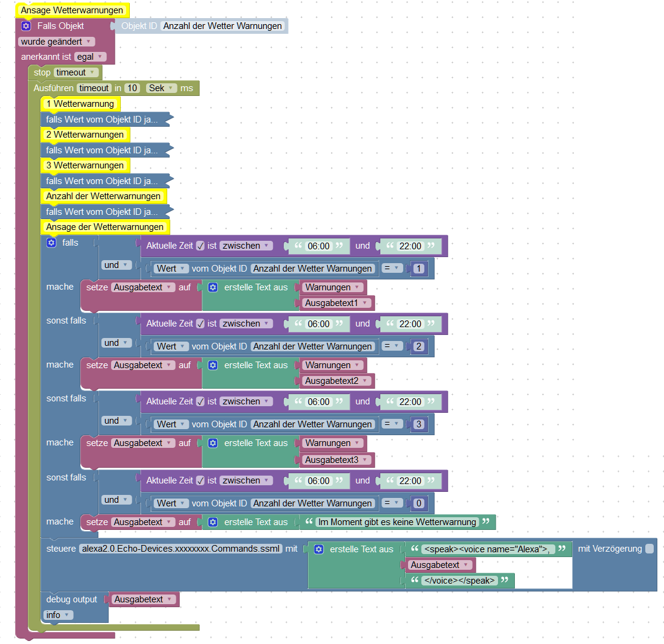Toggle Aktuelle Zeit checkbox paired with value 2
664x644 pixels.
(x=200, y=324)
